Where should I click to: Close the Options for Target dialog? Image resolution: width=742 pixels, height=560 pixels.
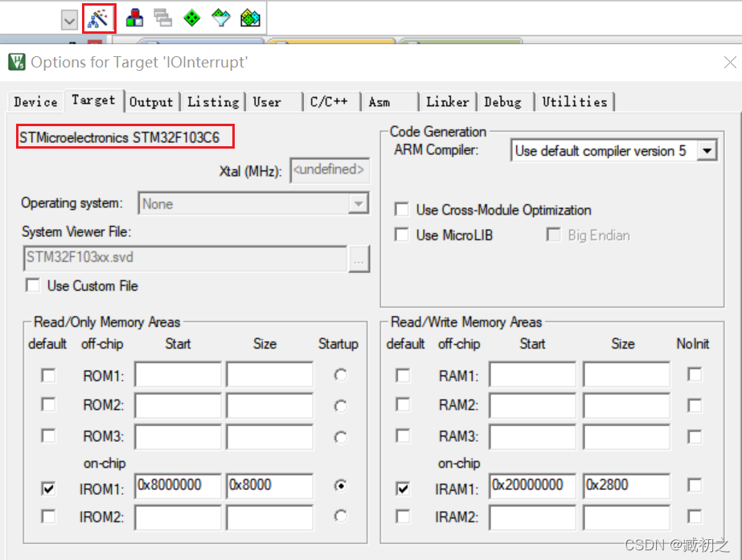coord(730,62)
